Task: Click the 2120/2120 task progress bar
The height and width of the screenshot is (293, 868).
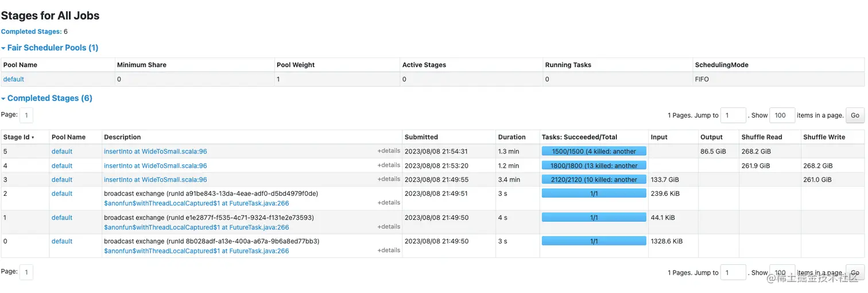Action: [x=594, y=179]
